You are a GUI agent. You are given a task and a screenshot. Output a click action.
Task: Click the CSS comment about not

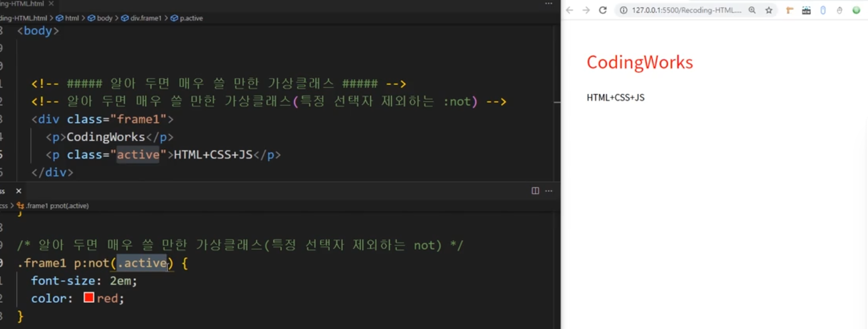[240, 245]
